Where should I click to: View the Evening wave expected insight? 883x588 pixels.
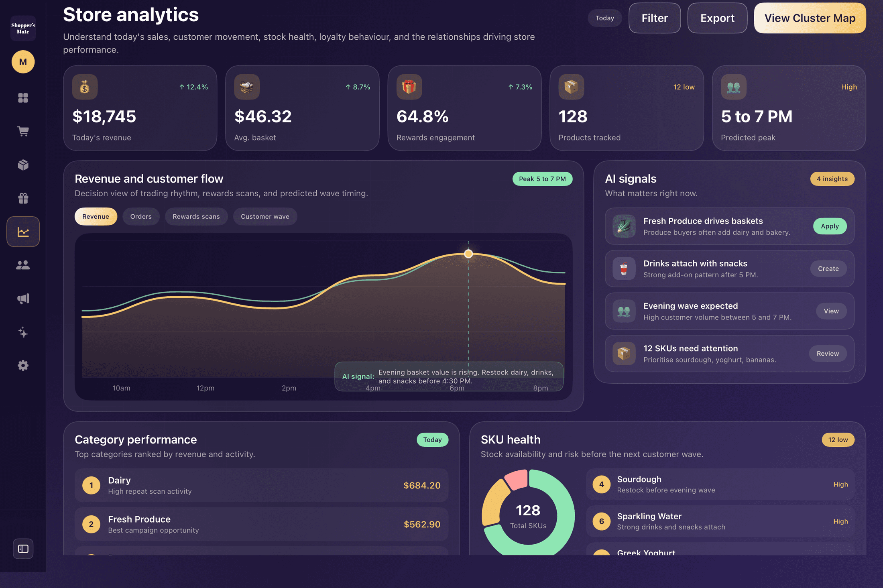coord(831,311)
